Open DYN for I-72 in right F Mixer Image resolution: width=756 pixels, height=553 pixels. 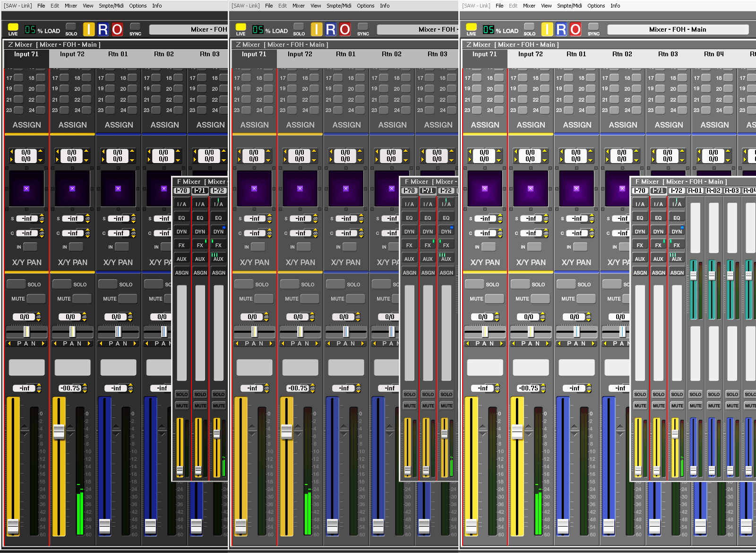(677, 232)
